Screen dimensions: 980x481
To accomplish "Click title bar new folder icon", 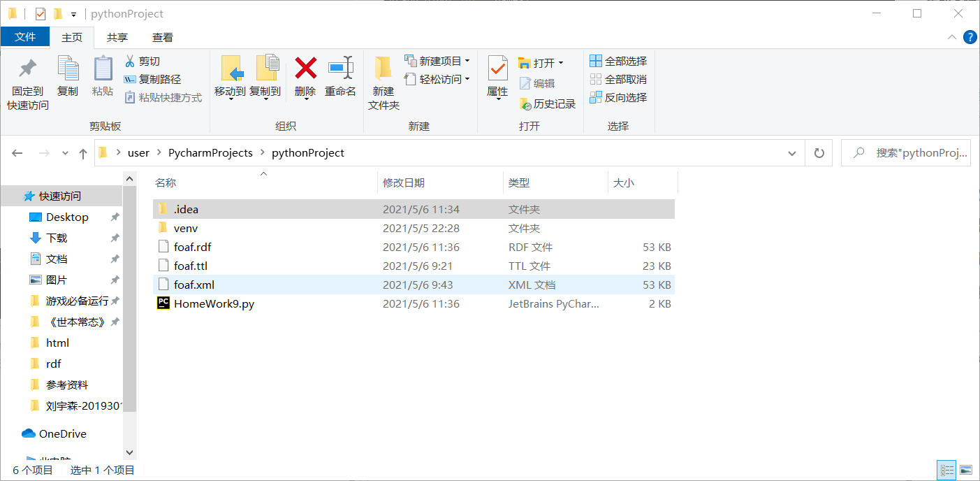I will 58,13.
